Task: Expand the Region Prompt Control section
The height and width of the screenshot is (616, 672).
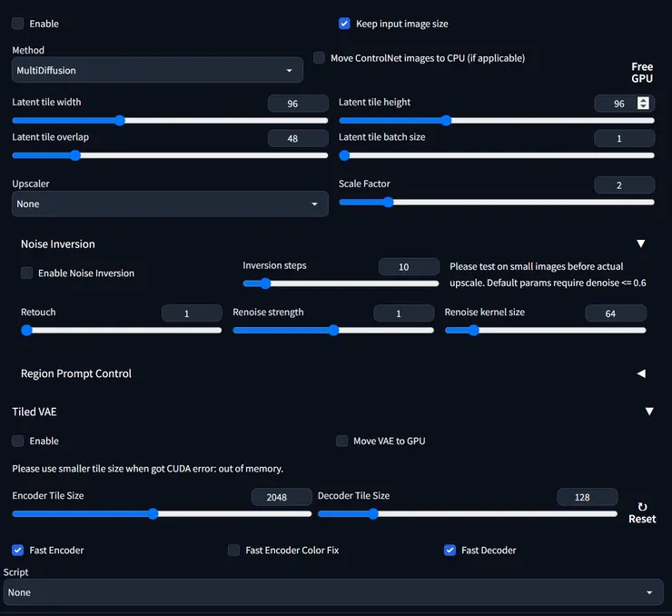Action: [x=640, y=373]
